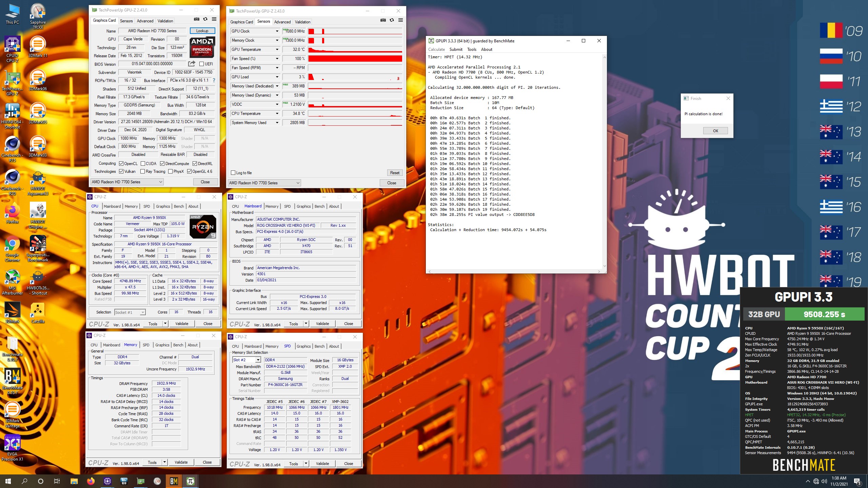Expand GPU Load sensor dropdown
Viewport: 868px width, 488px height.
pyautogui.click(x=277, y=77)
